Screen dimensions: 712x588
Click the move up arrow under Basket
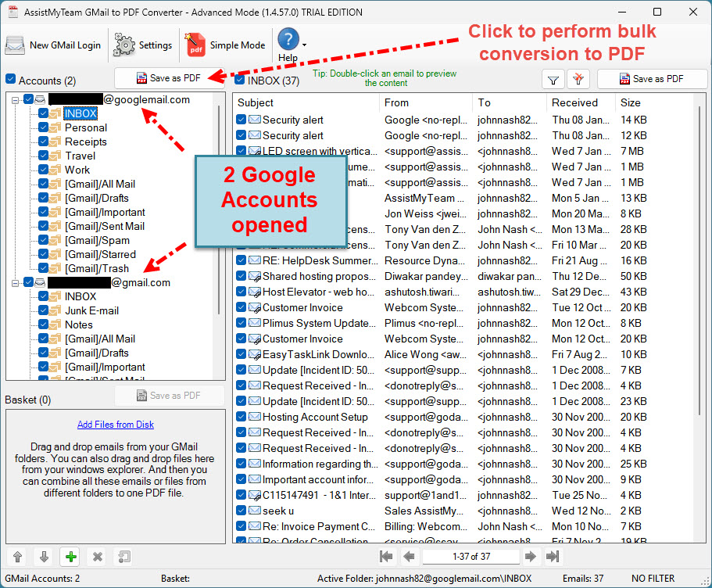tap(18, 557)
